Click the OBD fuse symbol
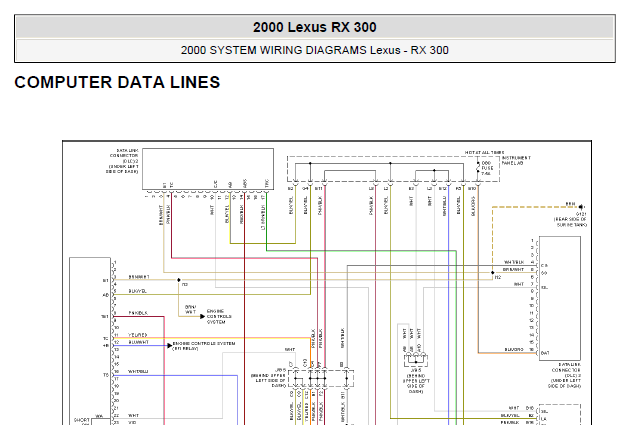Viewport: 625px width, 425px height. [478, 167]
